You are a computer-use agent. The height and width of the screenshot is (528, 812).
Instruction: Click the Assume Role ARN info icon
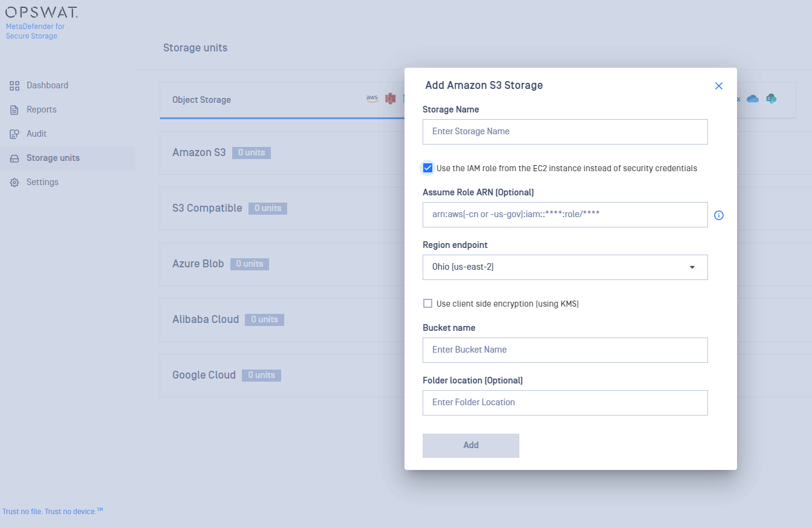point(719,215)
